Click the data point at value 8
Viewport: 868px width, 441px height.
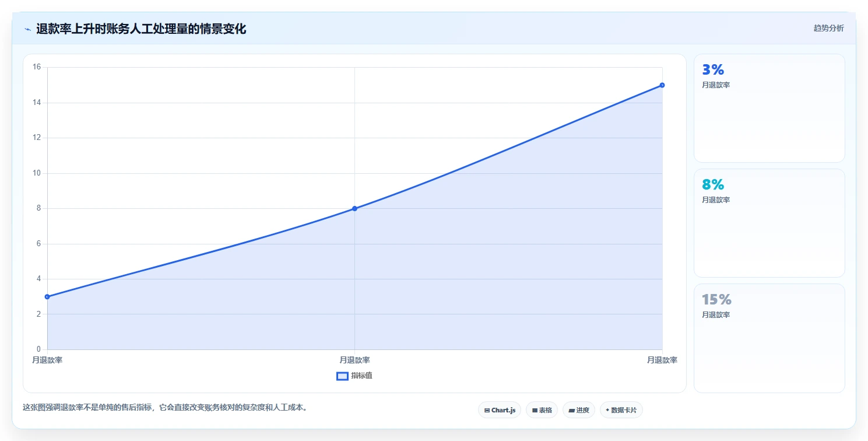tap(354, 208)
